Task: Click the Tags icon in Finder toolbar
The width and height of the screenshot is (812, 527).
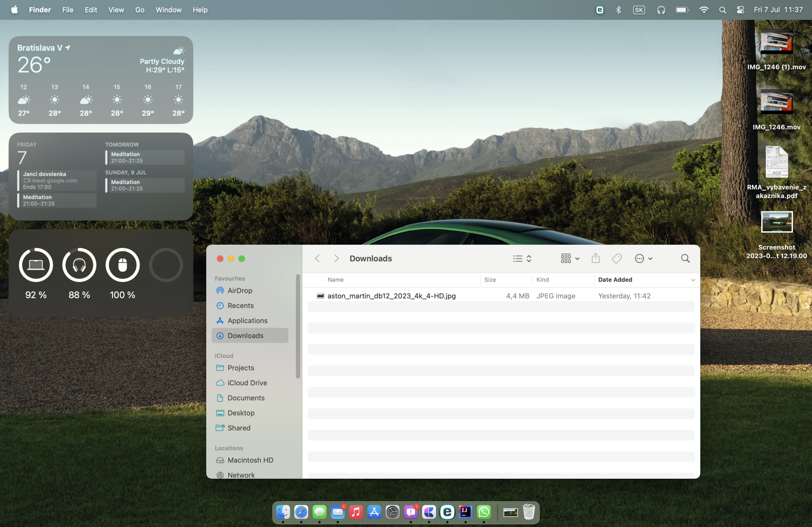Action: click(617, 258)
